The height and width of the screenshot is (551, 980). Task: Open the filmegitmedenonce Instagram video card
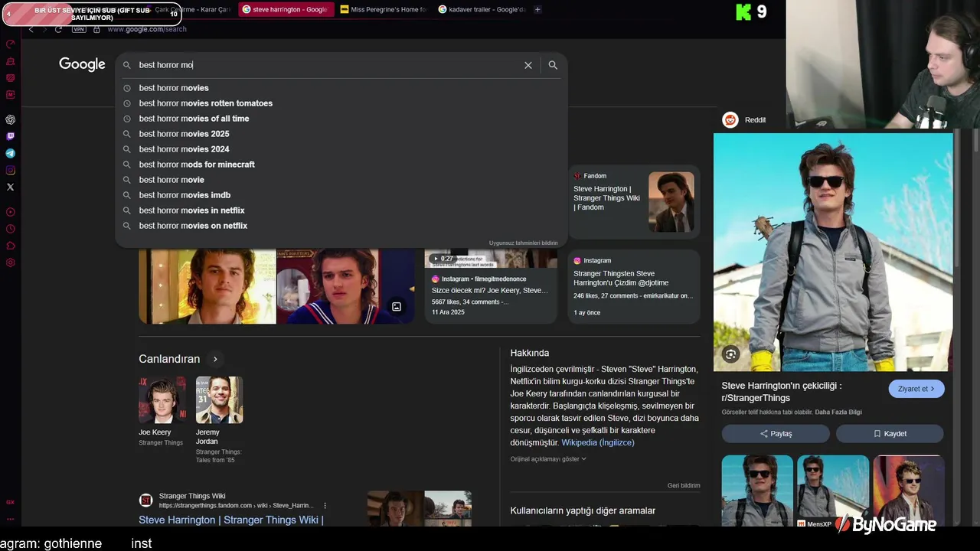491,287
